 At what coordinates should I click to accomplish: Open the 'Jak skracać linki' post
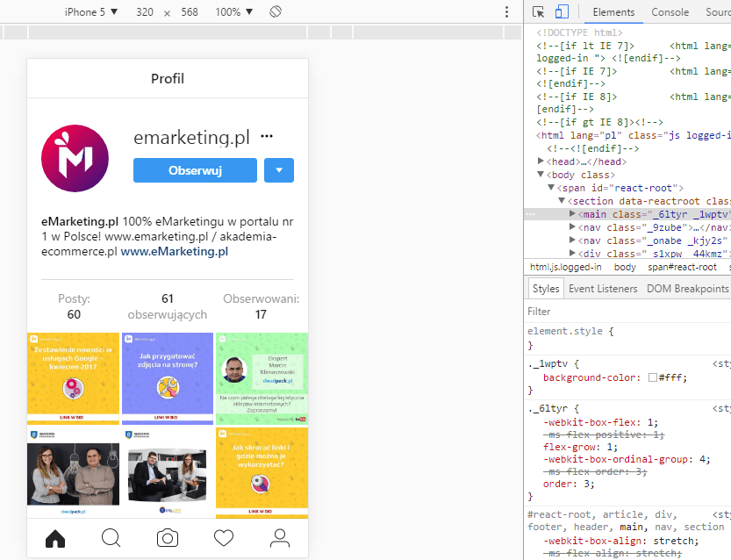coord(262,473)
